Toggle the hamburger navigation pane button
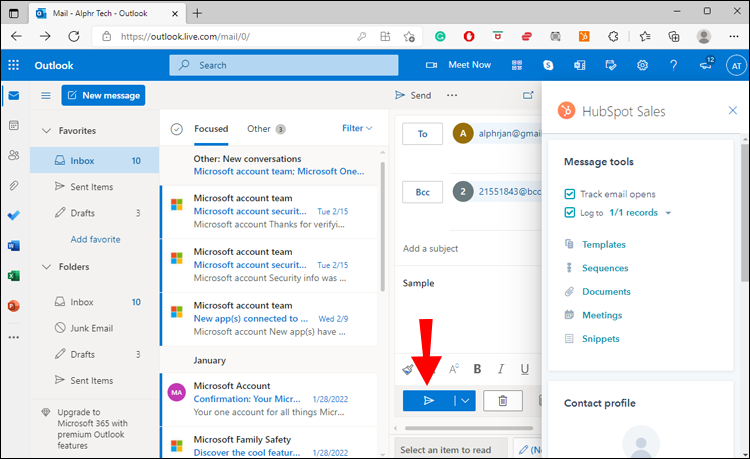The width and height of the screenshot is (750, 459). (46, 96)
